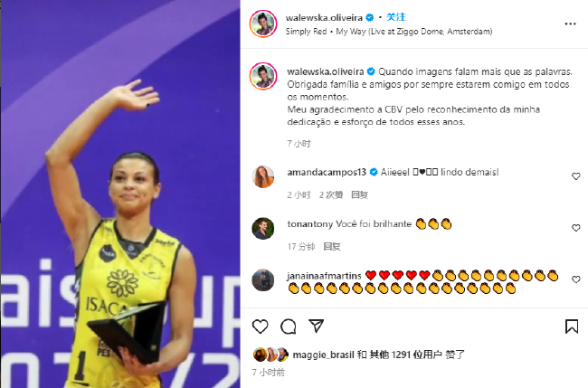Open the volleyball player post photo
The width and height of the screenshot is (588, 388).
pos(120,194)
